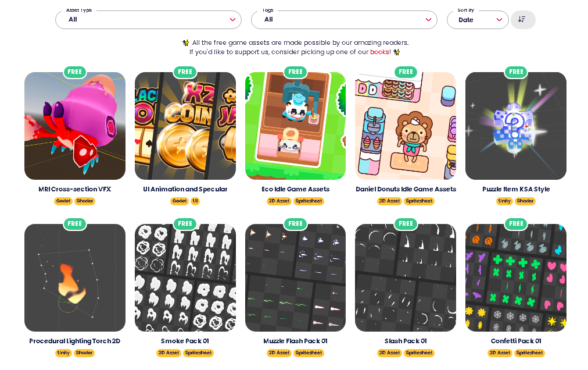Viewport: 588px width, 370px height.
Task: Follow the red 'books' link
Action: 379,52
